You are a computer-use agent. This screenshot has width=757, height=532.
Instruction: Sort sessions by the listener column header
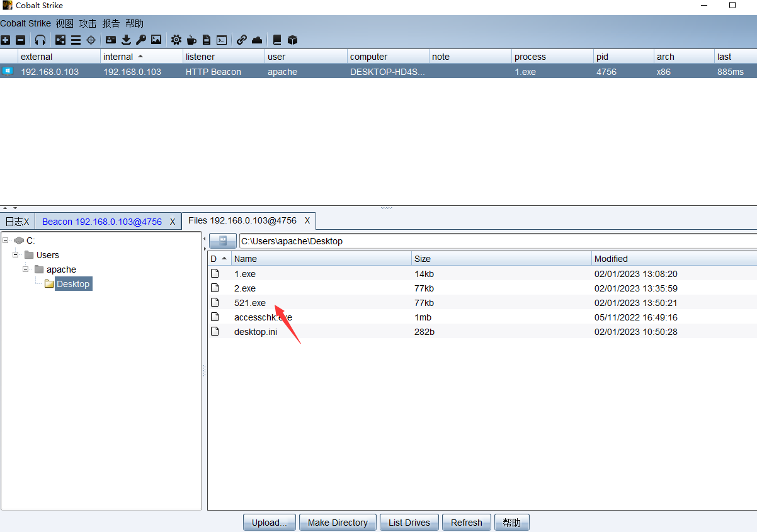(x=224, y=57)
